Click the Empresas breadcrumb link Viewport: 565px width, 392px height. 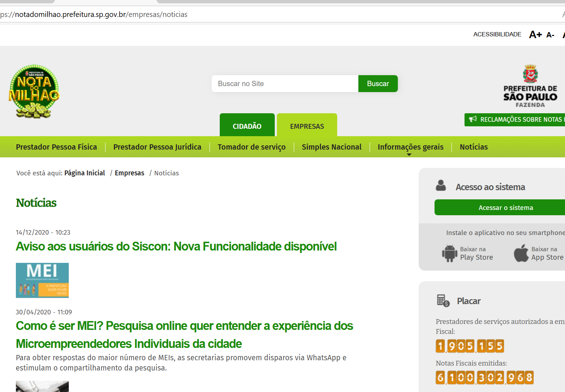pyautogui.click(x=129, y=173)
